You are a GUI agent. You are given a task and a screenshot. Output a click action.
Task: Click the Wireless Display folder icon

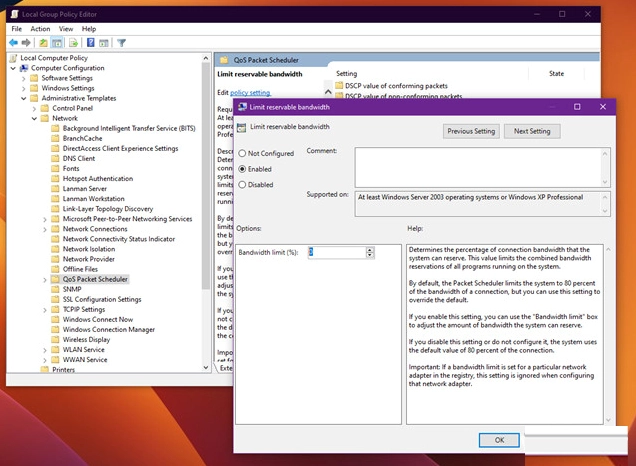point(56,339)
